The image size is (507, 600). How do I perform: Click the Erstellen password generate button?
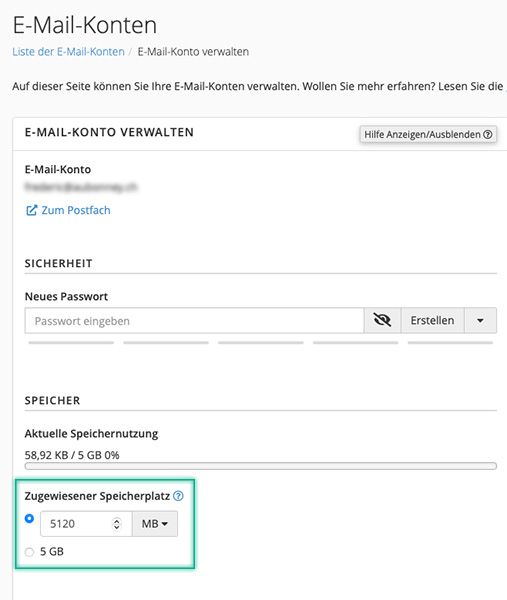[x=432, y=320]
